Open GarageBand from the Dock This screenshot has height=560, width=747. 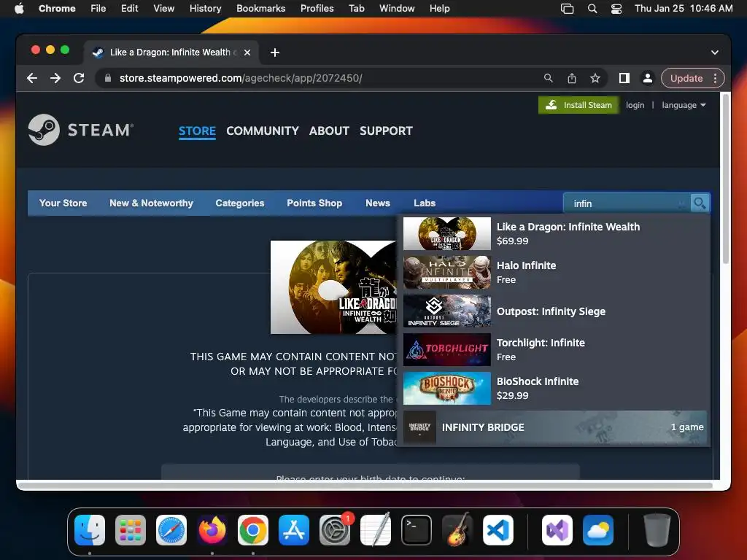coord(457,529)
